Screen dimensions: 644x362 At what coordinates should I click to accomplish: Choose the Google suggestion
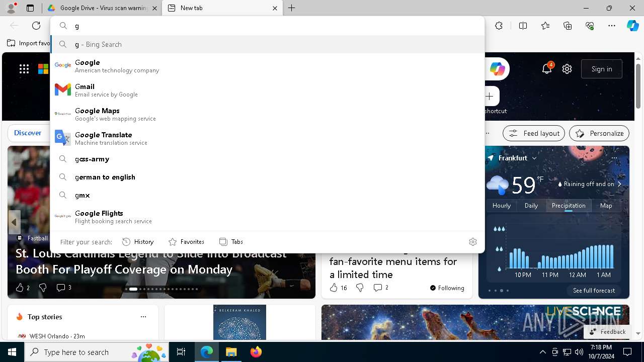tap(268, 65)
